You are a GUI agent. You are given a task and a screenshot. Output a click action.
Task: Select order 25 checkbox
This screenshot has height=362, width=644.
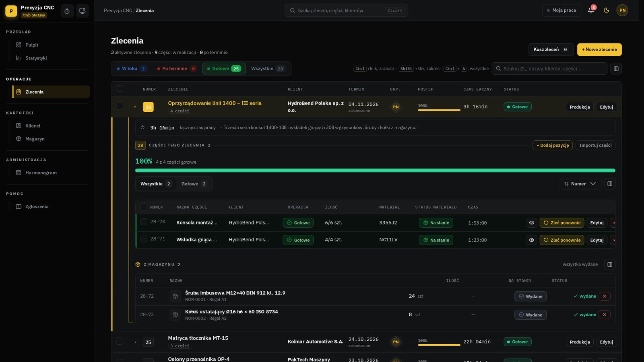120,341
